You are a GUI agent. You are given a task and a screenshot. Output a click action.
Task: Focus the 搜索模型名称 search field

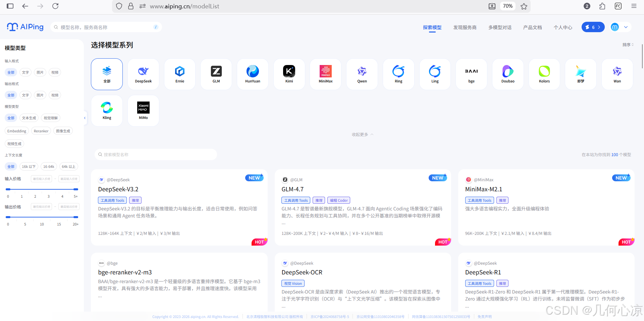[x=156, y=154]
